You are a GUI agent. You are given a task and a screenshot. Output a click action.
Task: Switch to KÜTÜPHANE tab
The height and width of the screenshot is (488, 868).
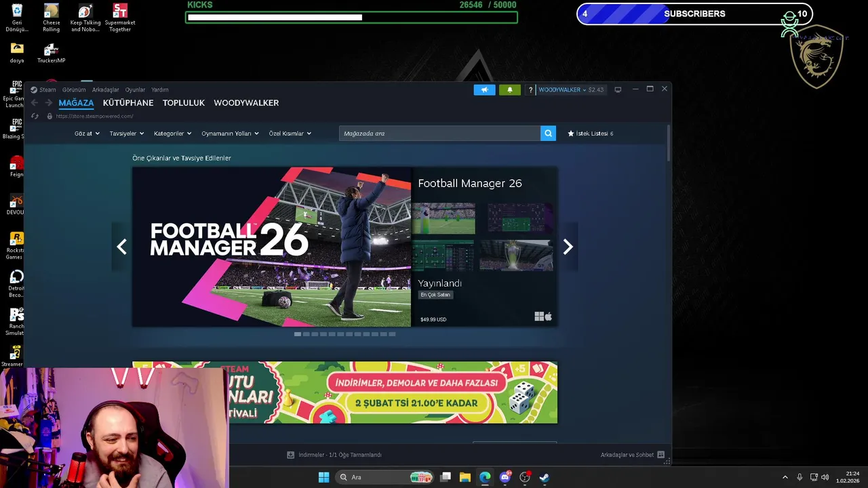128,103
